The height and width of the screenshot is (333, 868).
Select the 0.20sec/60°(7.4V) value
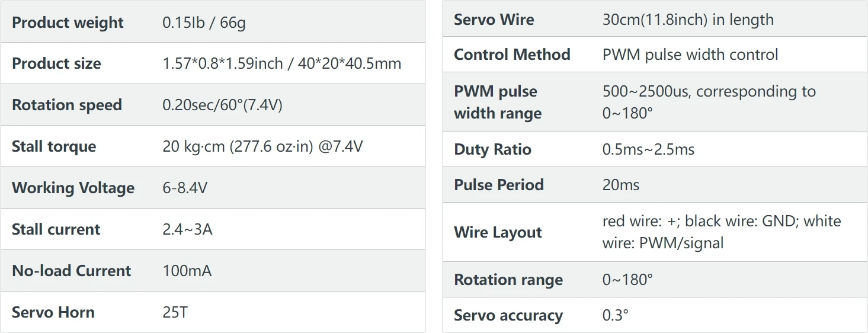coord(222,105)
